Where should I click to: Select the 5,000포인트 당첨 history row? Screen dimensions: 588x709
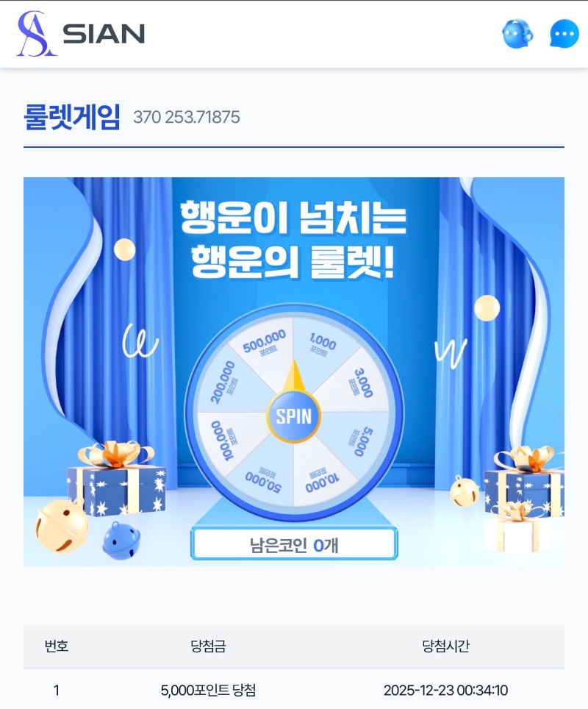[294, 690]
